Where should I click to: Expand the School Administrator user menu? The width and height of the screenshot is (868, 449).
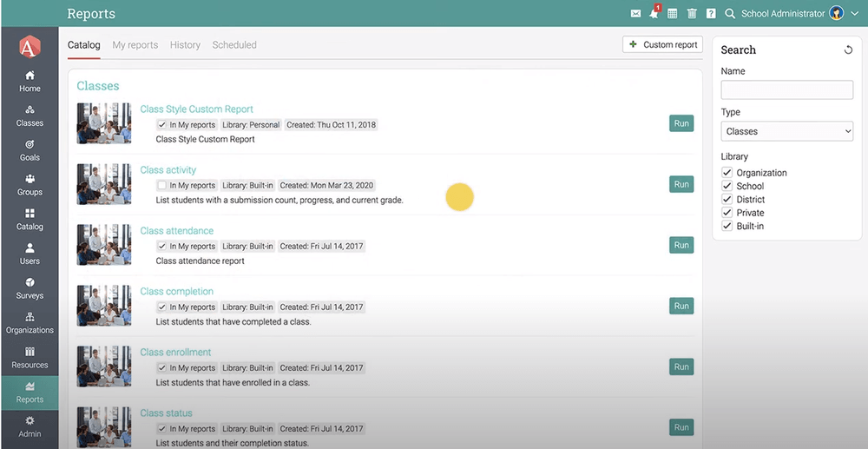tap(854, 14)
